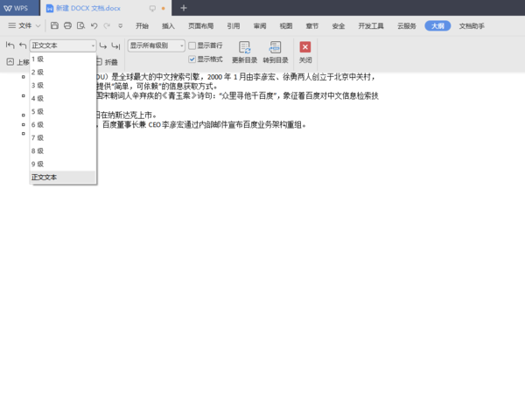Viewport: 525px width, 420px height.
Task: Click text 众里寻他千百度
Action: (x=248, y=96)
